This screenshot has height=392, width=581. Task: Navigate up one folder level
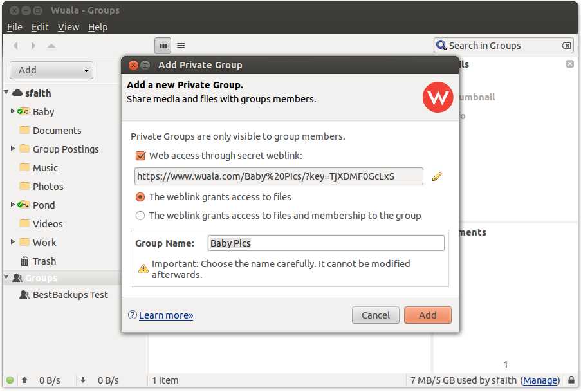(51, 46)
